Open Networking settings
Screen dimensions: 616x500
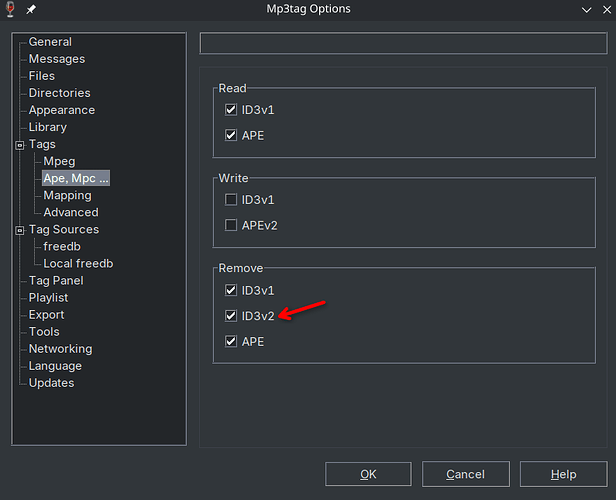coord(60,349)
